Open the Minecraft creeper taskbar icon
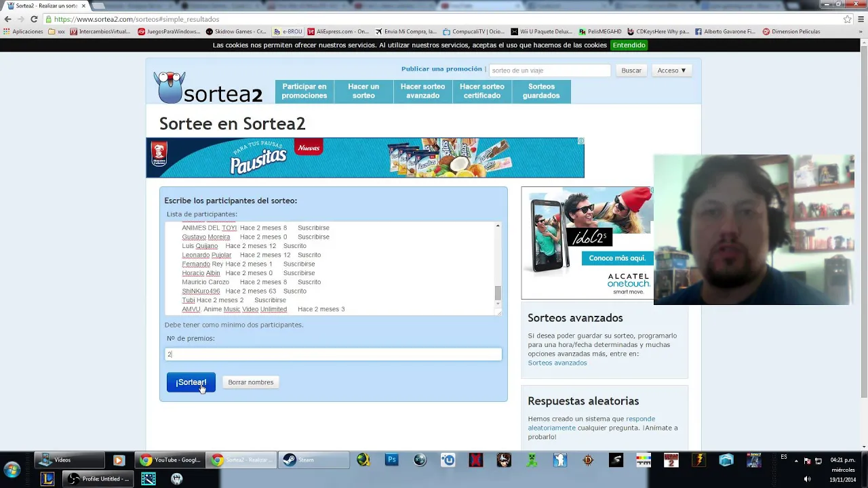The image size is (868, 488). click(532, 460)
